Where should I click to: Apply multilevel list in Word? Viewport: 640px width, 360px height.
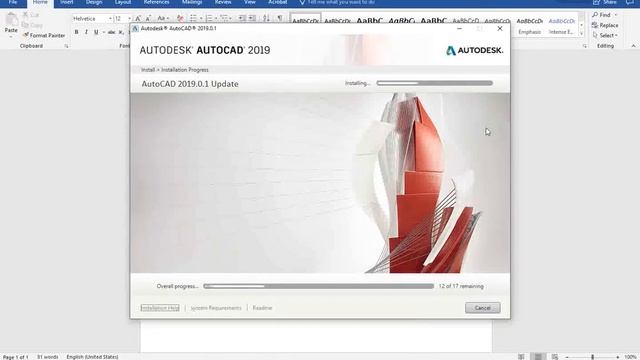(x=224, y=18)
